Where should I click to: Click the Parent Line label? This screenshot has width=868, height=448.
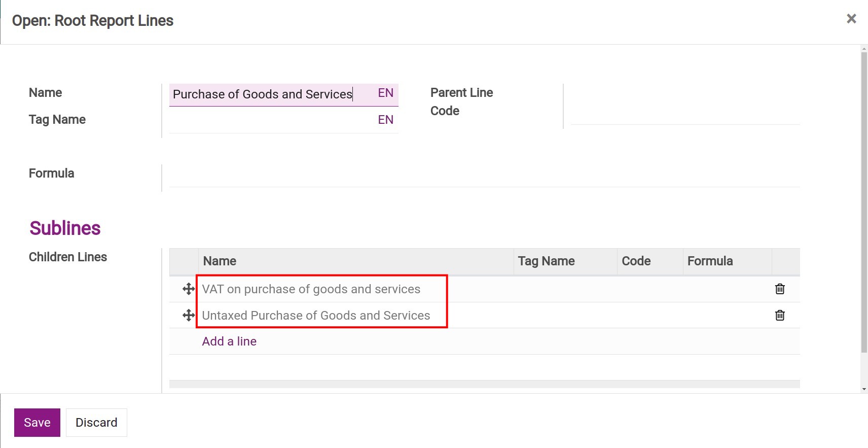[461, 93]
